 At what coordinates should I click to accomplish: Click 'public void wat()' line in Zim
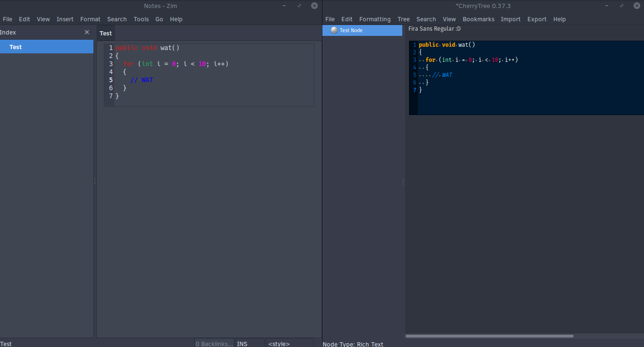pos(147,48)
